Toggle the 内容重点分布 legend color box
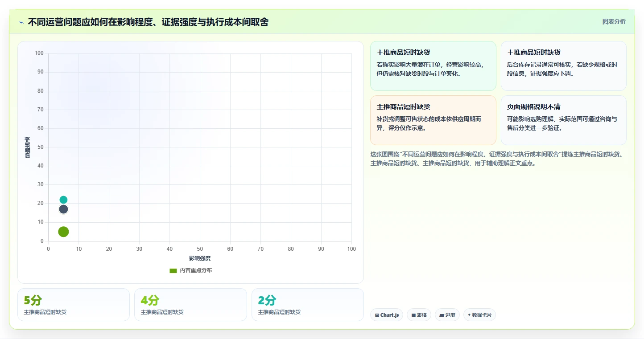Screen dimensions: 644x339 tap(173, 270)
